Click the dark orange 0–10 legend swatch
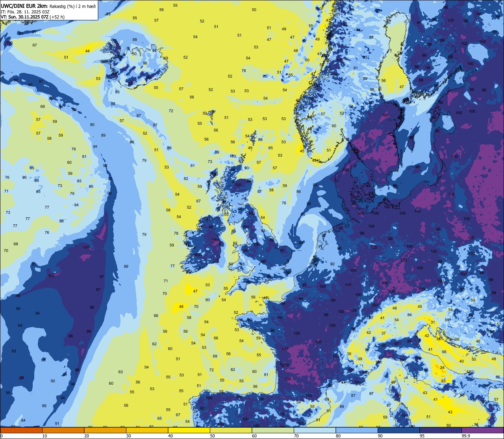The width and height of the screenshot is (504, 439). (21, 430)
